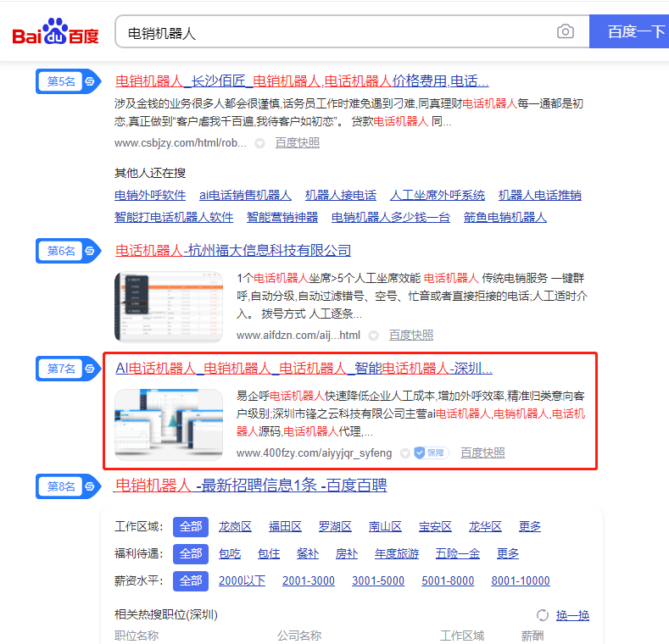Image resolution: width=669 pixels, height=644 pixels.
Task: Filter salary by 3001-5000
Action: pos(378,581)
